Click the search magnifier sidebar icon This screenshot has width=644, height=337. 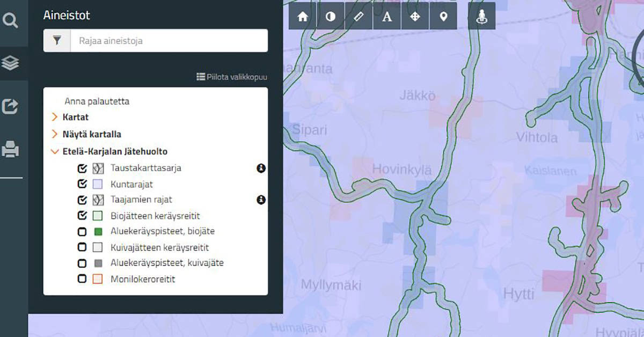tap(11, 21)
